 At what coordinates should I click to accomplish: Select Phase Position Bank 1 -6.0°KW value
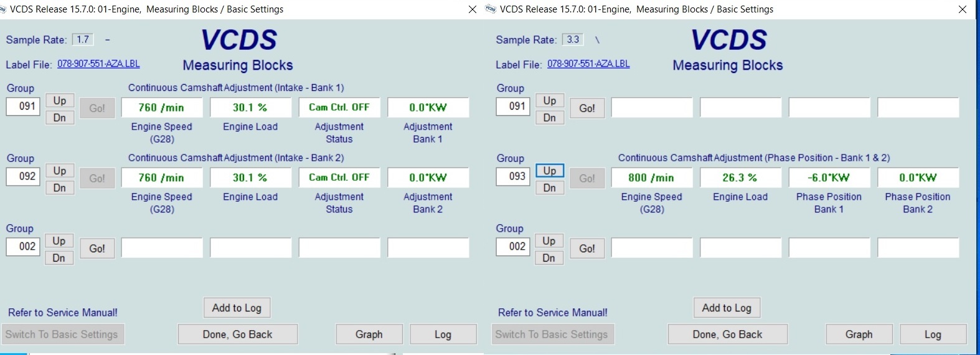point(829,177)
